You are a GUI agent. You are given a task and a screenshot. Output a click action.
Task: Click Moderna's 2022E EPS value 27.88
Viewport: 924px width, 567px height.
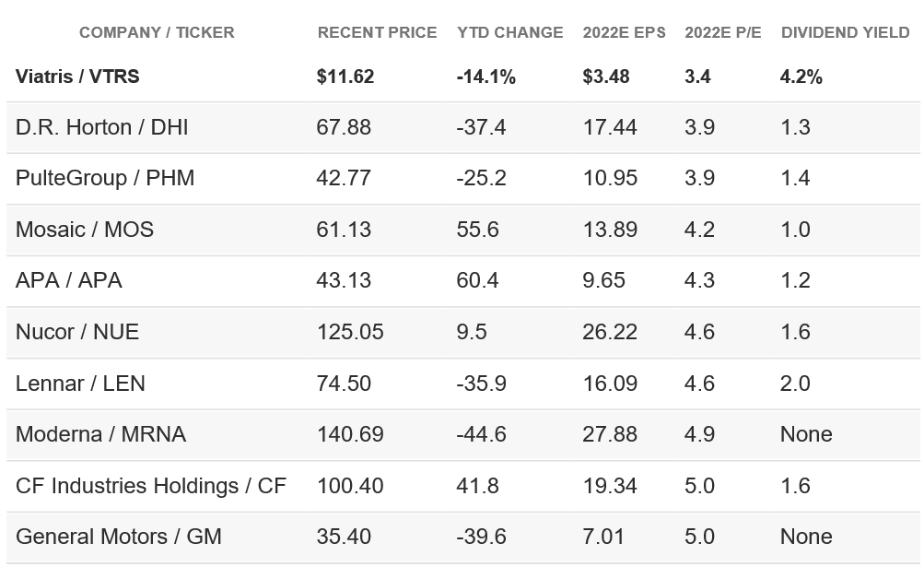tap(610, 434)
